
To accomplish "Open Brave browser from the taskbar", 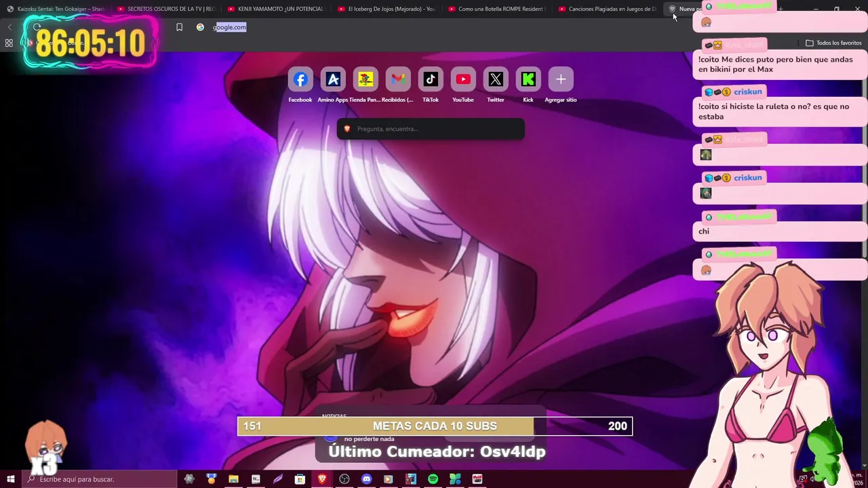I will pyautogui.click(x=322, y=479).
